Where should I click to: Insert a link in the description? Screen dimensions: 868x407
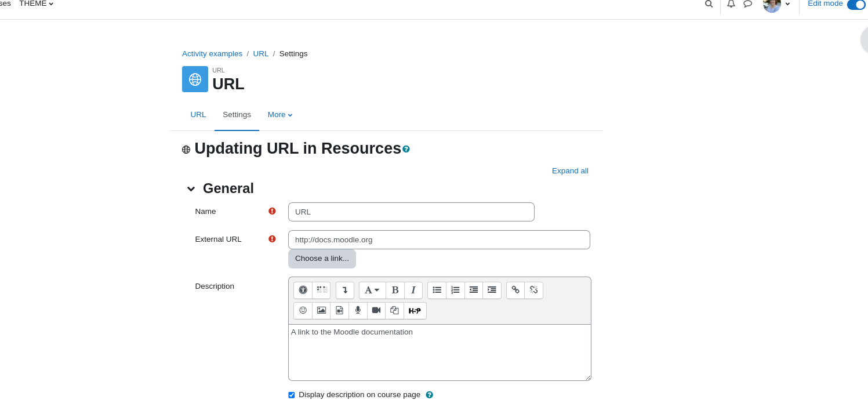[515, 290]
